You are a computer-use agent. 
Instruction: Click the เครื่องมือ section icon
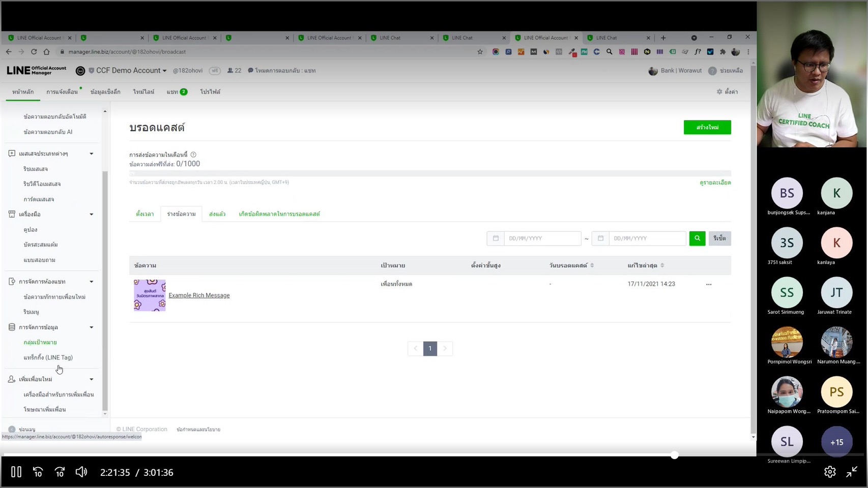pyautogui.click(x=12, y=214)
